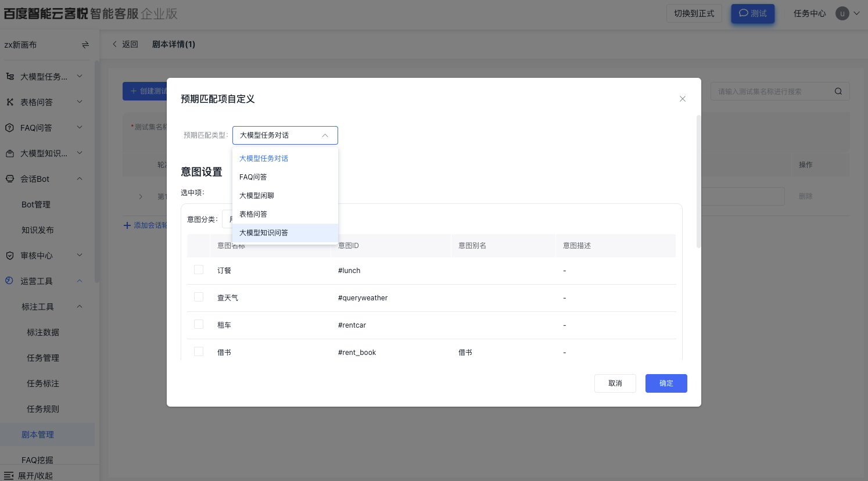The height and width of the screenshot is (481, 868).
Task: Click the workspace switch arrows icon
Action: [x=85, y=45]
